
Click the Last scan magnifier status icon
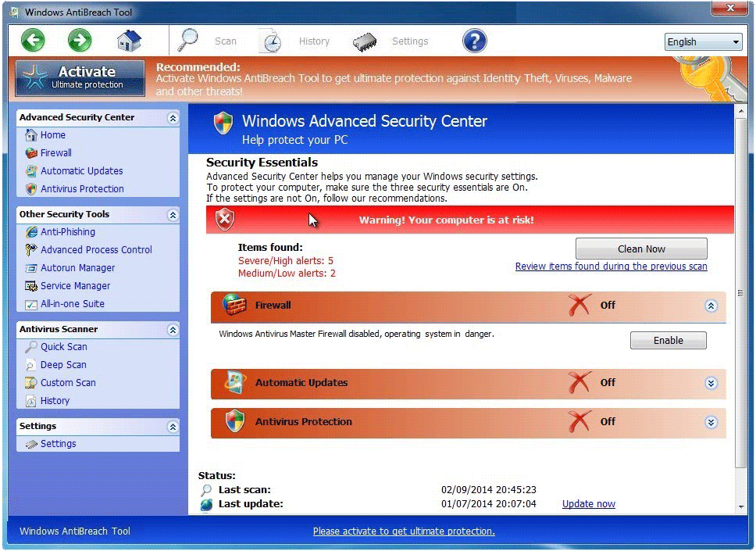point(206,490)
